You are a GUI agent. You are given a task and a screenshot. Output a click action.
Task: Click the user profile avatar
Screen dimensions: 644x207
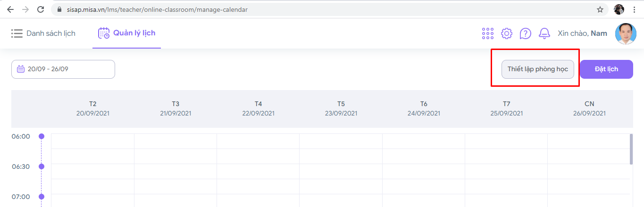(x=626, y=33)
